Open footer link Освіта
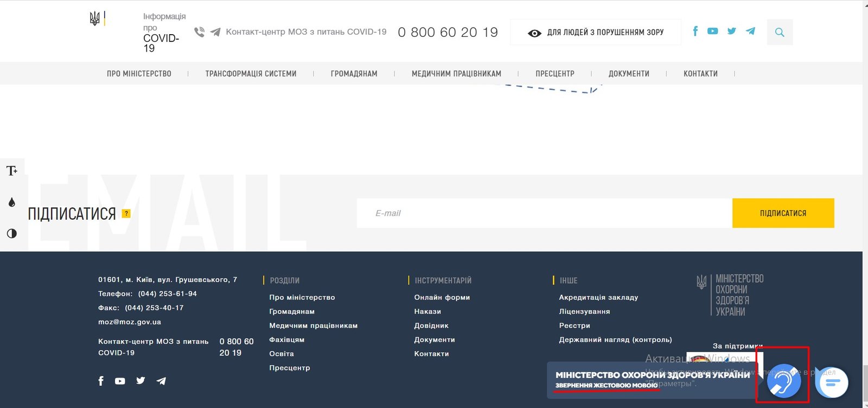The height and width of the screenshot is (408, 868). click(x=282, y=354)
